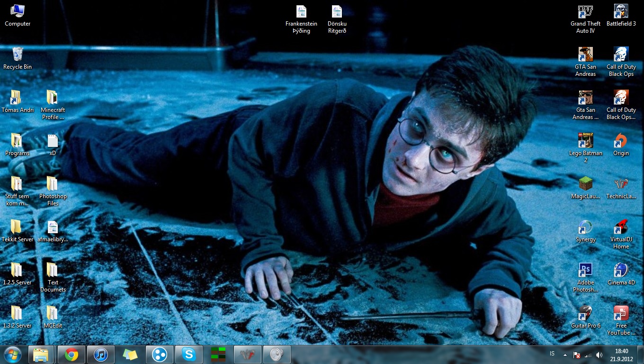Launch Google Chrome from the taskbar
The image size is (644, 364).
pyautogui.click(x=72, y=355)
